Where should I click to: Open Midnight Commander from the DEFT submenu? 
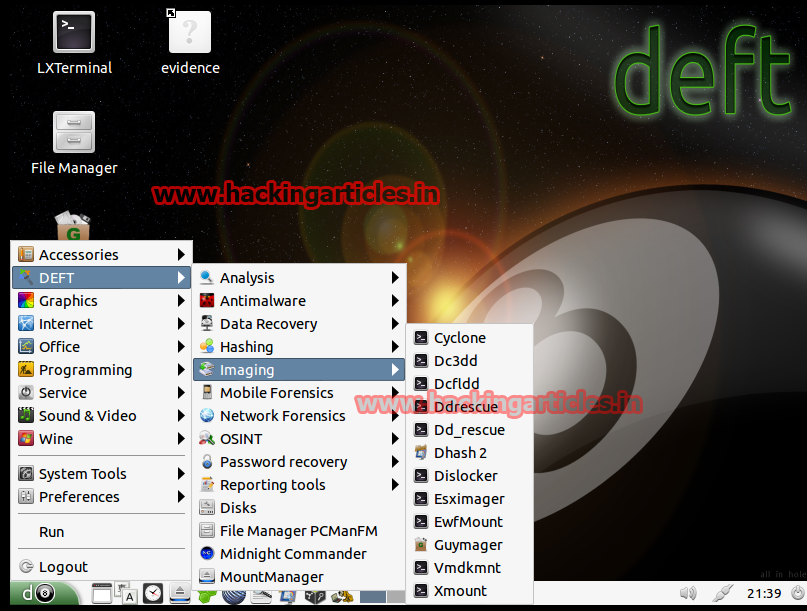(x=299, y=554)
